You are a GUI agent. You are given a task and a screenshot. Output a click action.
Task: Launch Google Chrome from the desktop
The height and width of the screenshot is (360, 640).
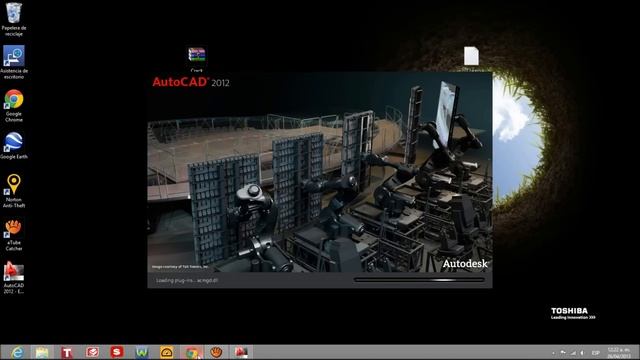(x=13, y=106)
